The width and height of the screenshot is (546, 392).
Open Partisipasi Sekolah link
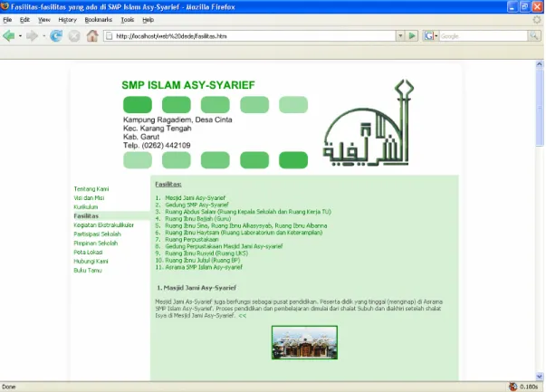(97, 234)
